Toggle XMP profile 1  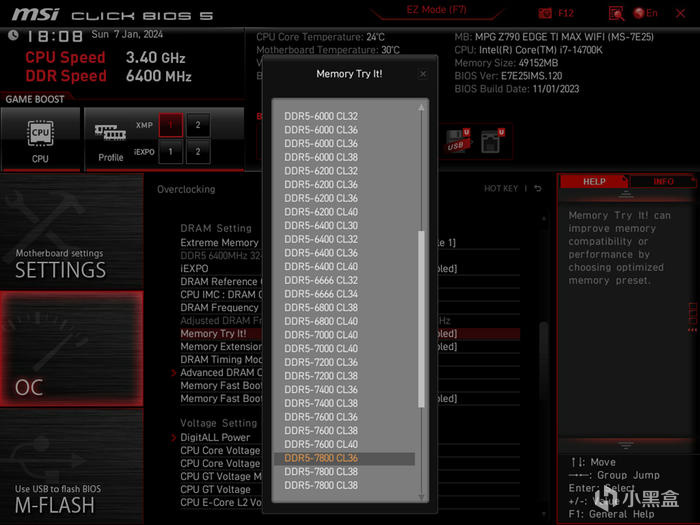coord(171,125)
